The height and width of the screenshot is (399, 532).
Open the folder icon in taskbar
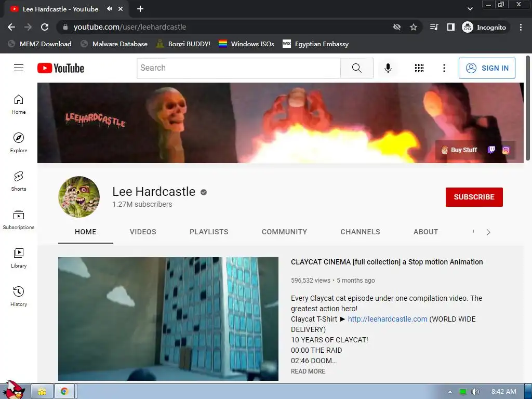click(42, 392)
